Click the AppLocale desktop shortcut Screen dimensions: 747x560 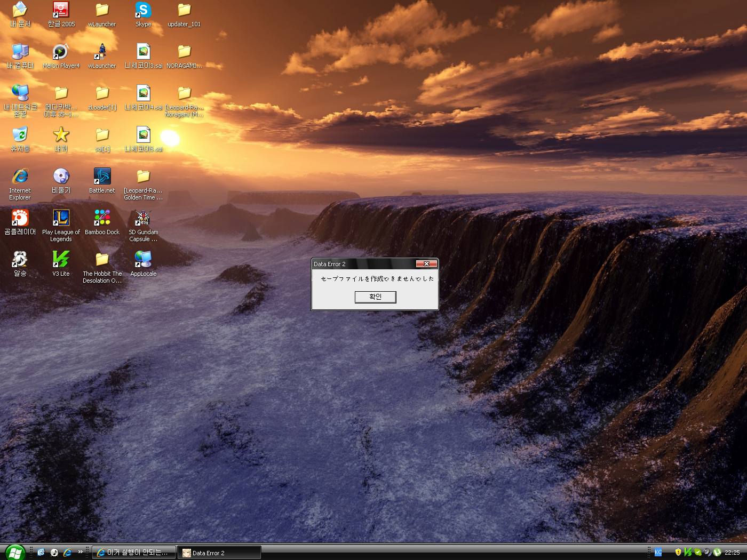(143, 260)
